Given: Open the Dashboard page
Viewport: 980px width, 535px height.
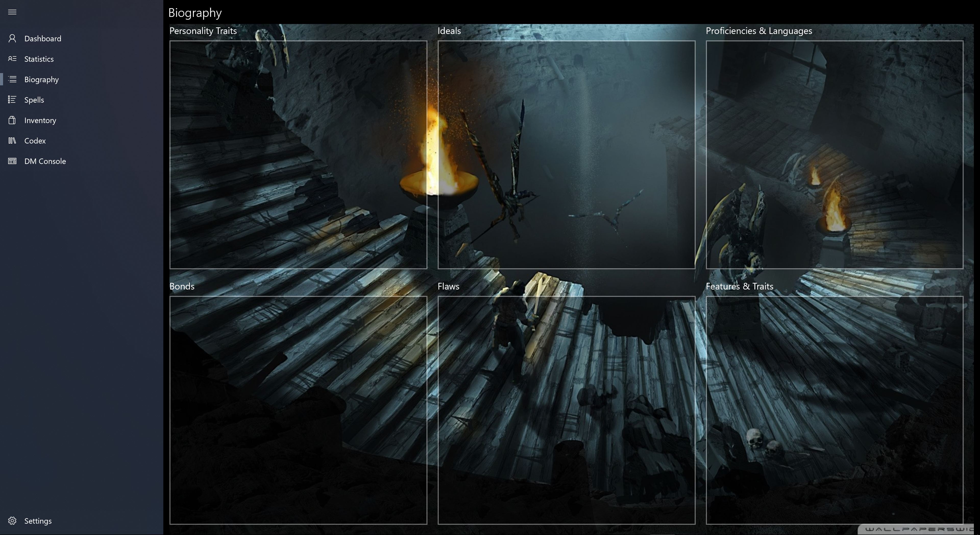Looking at the screenshot, I should pos(43,39).
